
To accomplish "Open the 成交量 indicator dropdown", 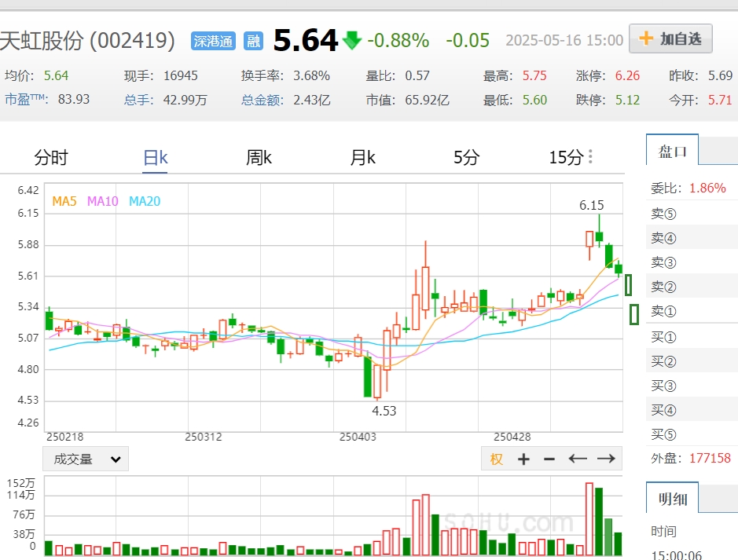I will tap(86, 459).
